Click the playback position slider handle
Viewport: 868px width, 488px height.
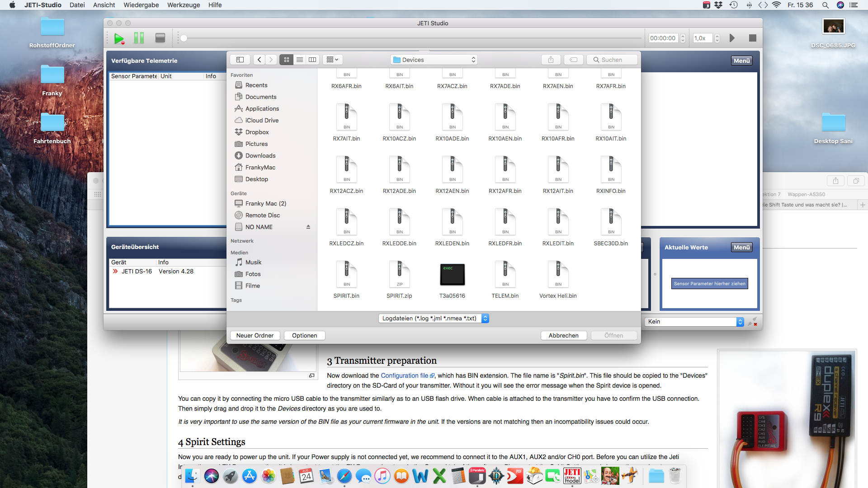coord(184,38)
